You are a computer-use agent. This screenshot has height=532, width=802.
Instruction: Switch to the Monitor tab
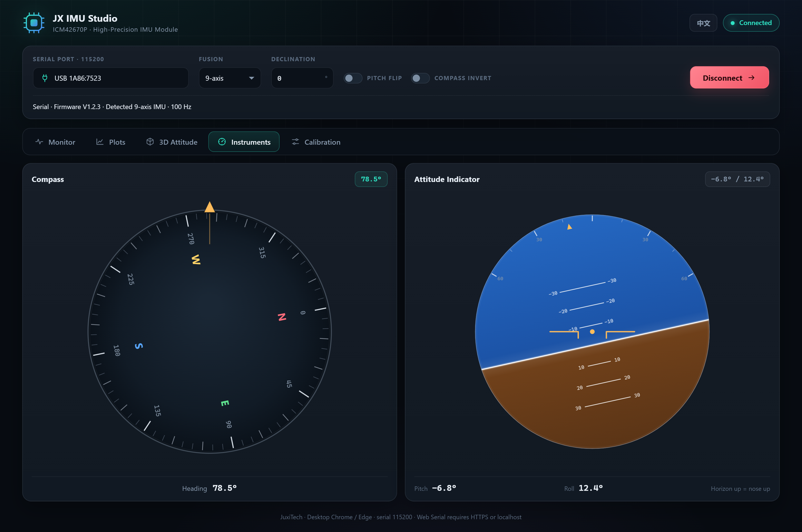click(55, 142)
